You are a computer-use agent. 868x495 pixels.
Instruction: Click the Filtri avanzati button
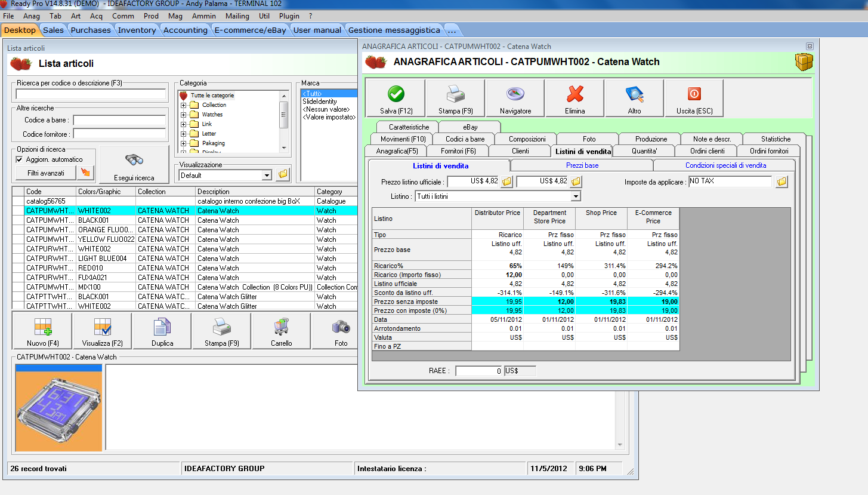46,173
